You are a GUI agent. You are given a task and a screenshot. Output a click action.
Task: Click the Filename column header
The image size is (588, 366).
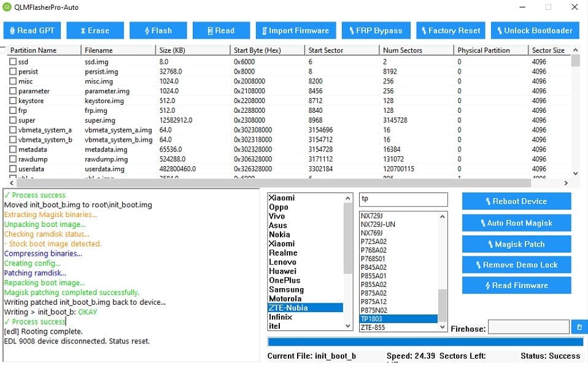point(118,50)
